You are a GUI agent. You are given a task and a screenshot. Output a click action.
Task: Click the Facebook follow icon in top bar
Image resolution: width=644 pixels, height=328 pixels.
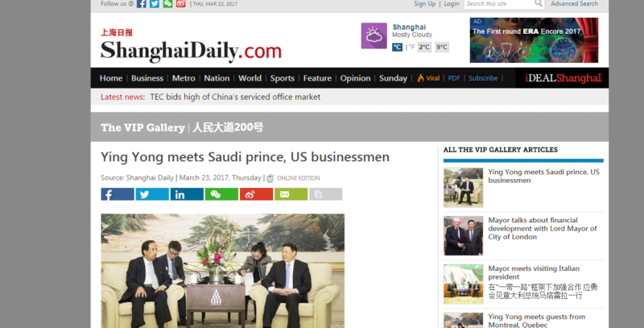142,4
